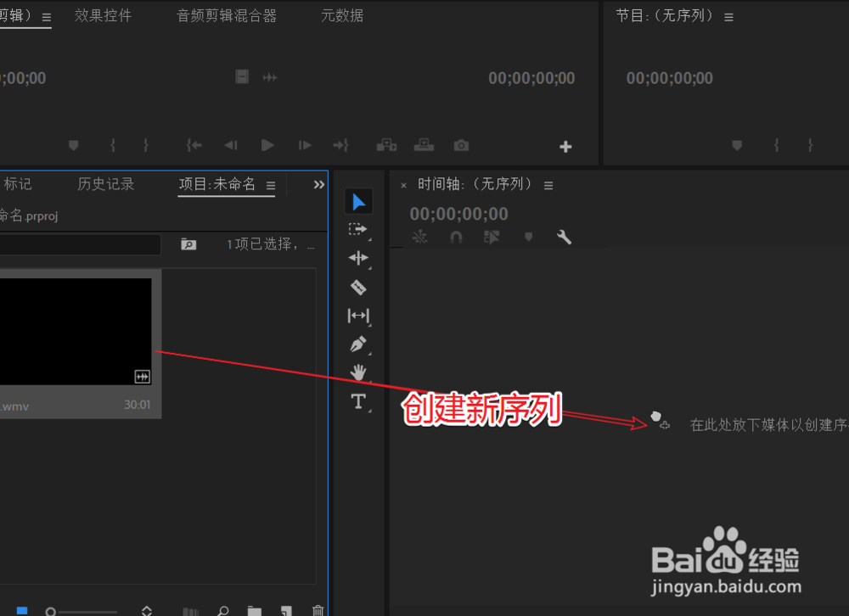Select the Pen tool in the tools panel
Image resolution: width=849 pixels, height=616 pixels.
[x=358, y=344]
